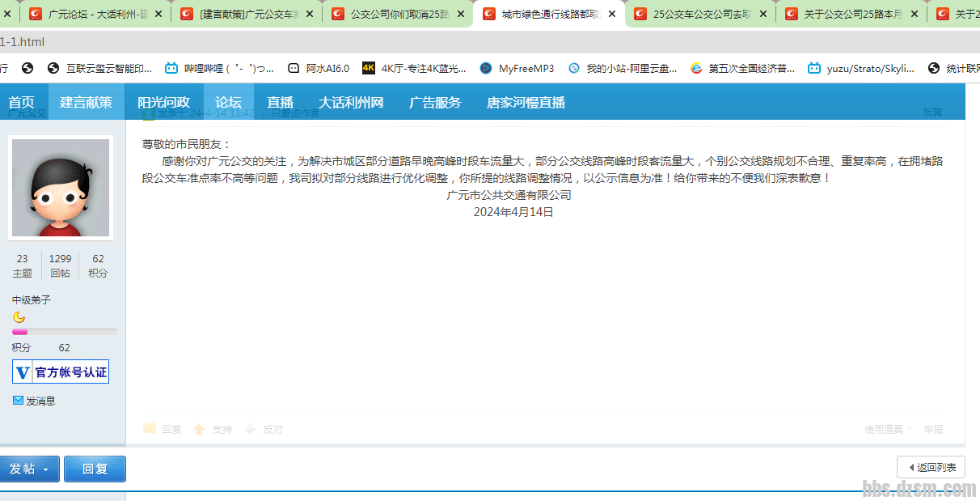Click the 回复 speech bubble icon under post

(x=150, y=429)
